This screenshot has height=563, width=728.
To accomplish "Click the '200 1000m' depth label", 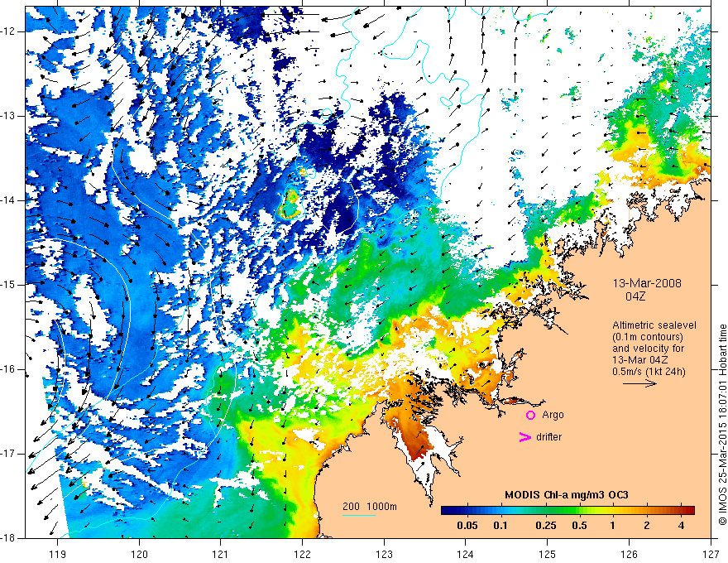I will tap(370, 507).
